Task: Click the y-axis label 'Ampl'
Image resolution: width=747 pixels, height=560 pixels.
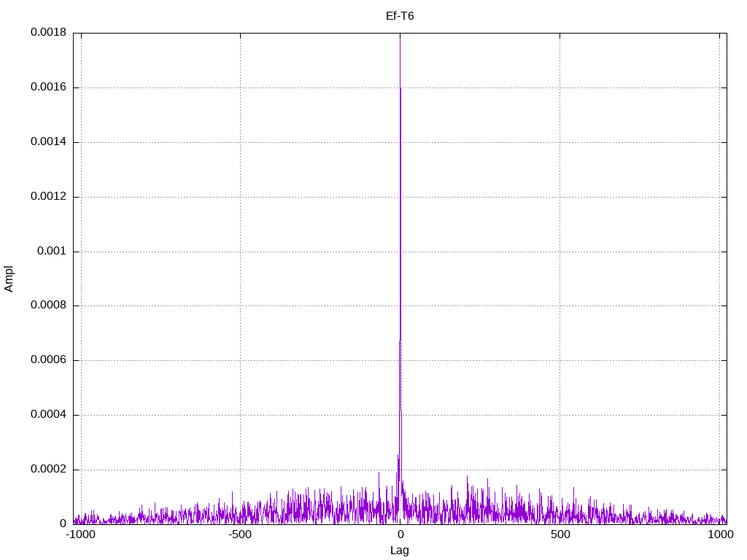Action: [9, 279]
